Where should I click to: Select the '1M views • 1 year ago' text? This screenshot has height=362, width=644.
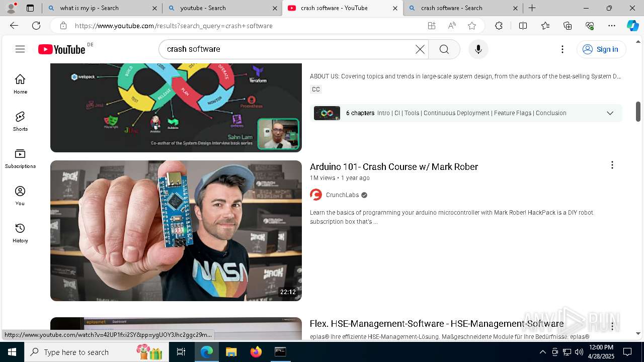coord(340,178)
